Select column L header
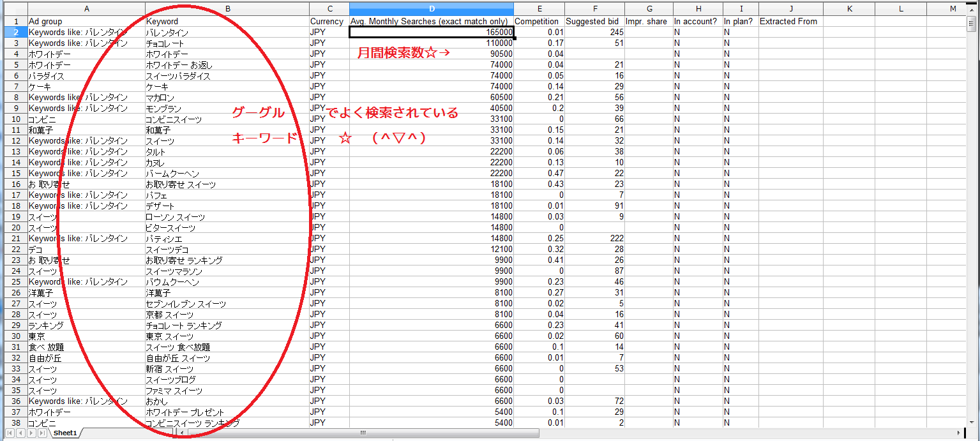The image size is (980, 441). pyautogui.click(x=901, y=8)
